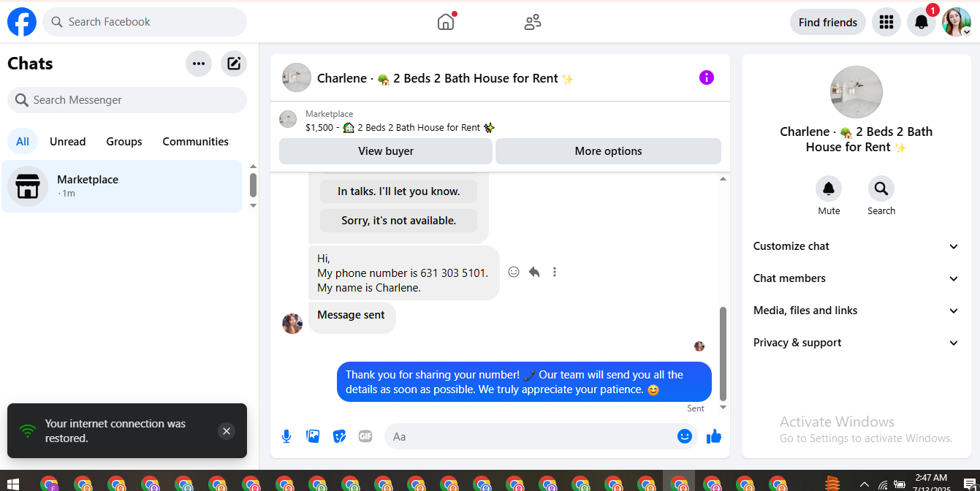Open conversation information purple icon

[707, 77]
